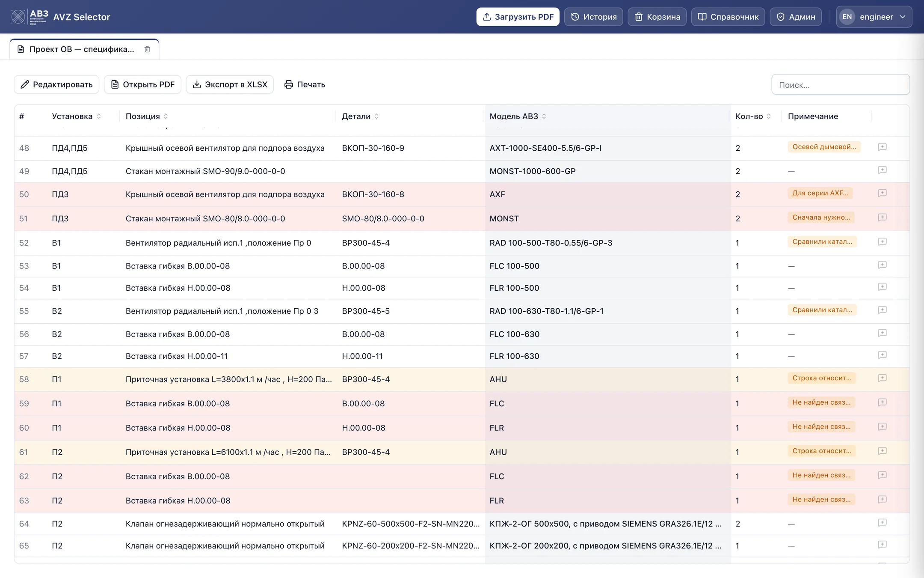
Task: Open the Корзина page
Action: coord(657,17)
